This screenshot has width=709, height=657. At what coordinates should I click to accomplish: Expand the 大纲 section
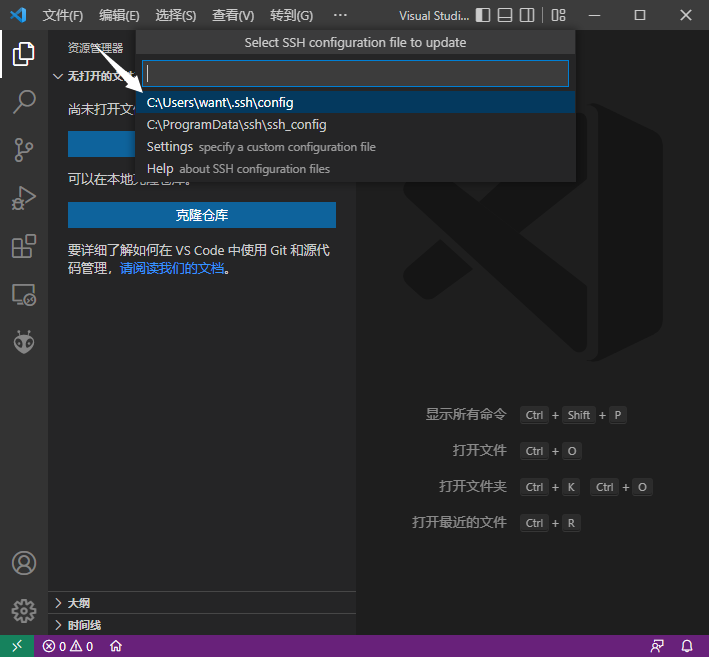point(202,603)
